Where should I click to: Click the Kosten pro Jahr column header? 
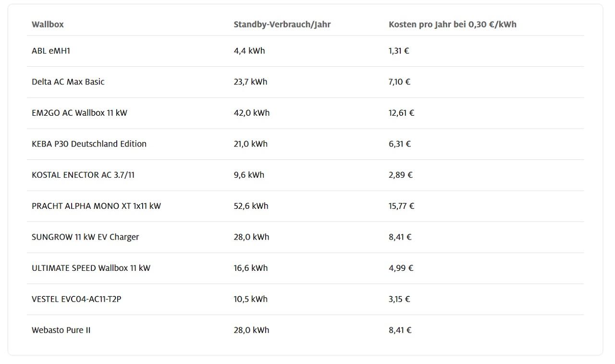452,24
